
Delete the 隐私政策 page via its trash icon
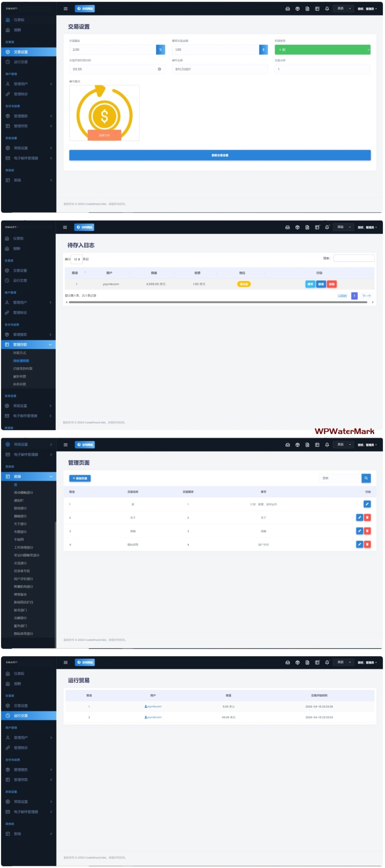pyautogui.click(x=367, y=544)
